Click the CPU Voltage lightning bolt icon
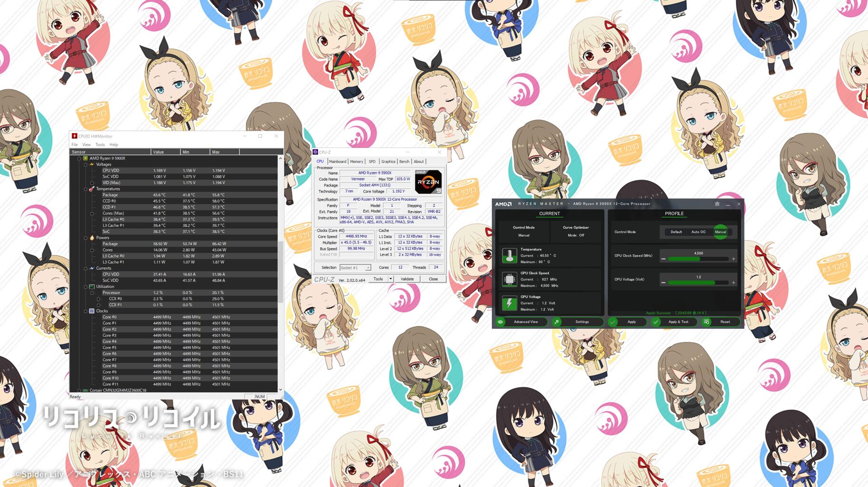This screenshot has width=868, height=487. point(509,303)
